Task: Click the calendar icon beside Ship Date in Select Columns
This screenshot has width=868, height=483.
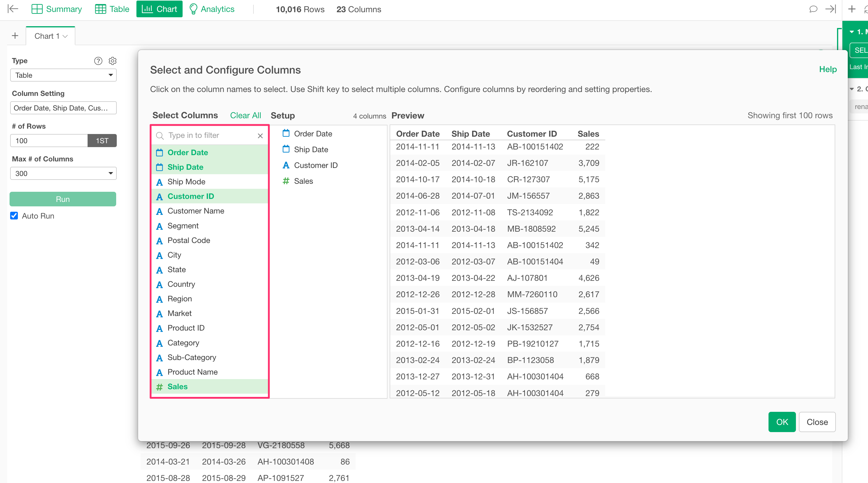Action: tap(159, 167)
